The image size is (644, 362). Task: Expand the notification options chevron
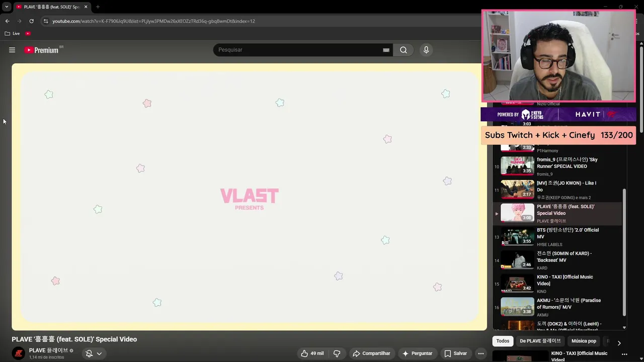tap(99, 353)
